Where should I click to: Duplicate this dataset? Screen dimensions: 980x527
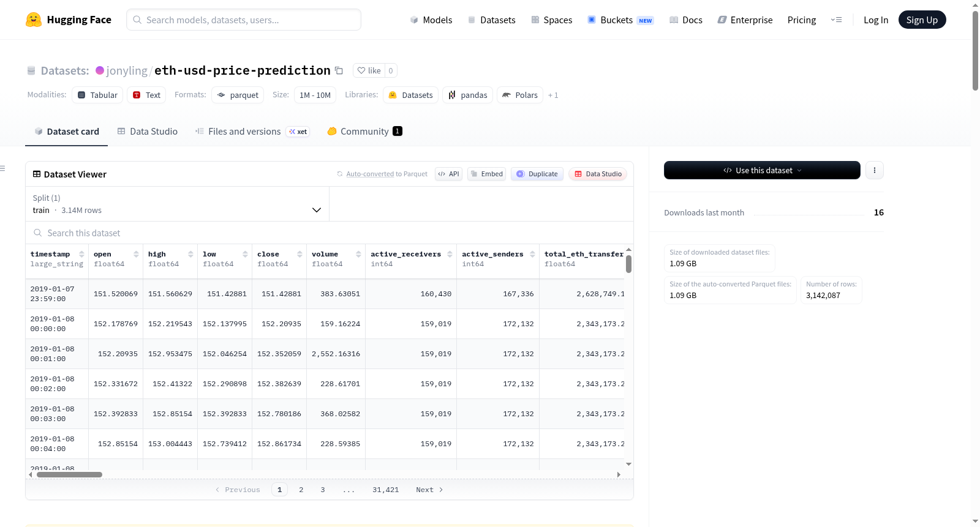[537, 174]
